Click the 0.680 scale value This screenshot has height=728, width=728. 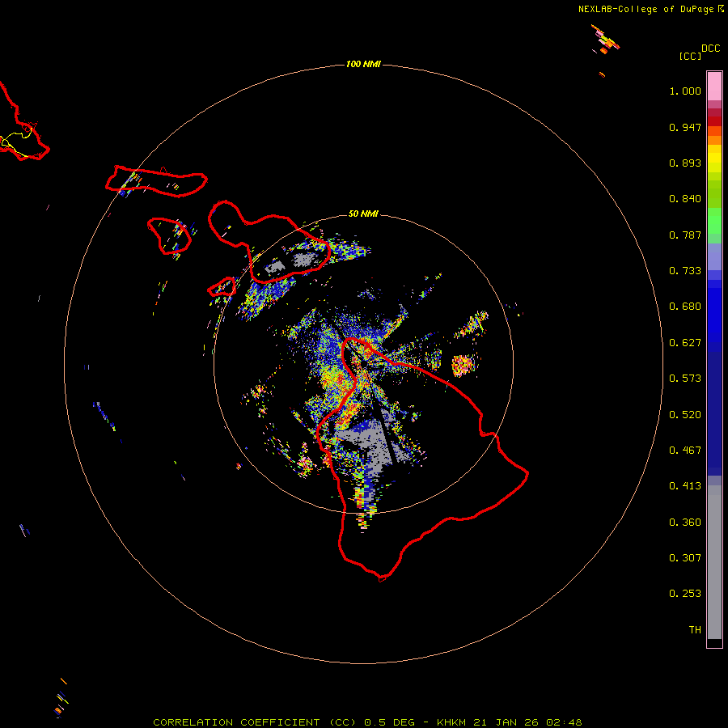tap(685, 307)
